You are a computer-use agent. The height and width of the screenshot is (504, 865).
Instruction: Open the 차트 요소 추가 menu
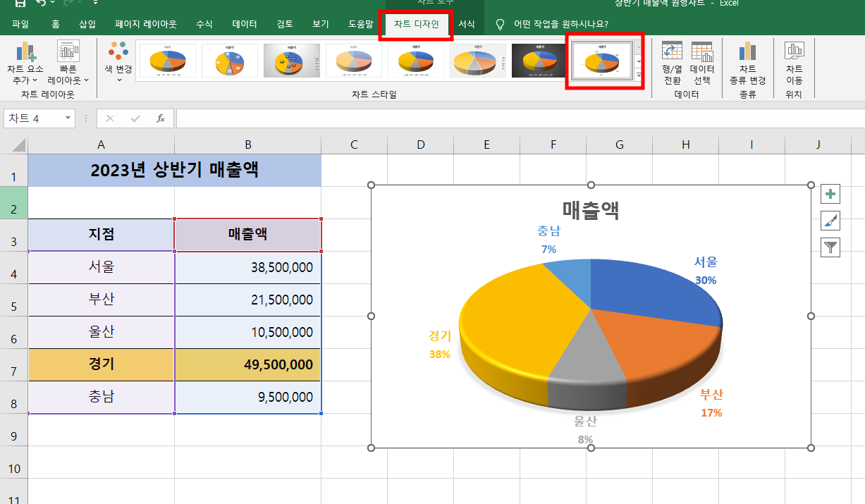pos(25,63)
